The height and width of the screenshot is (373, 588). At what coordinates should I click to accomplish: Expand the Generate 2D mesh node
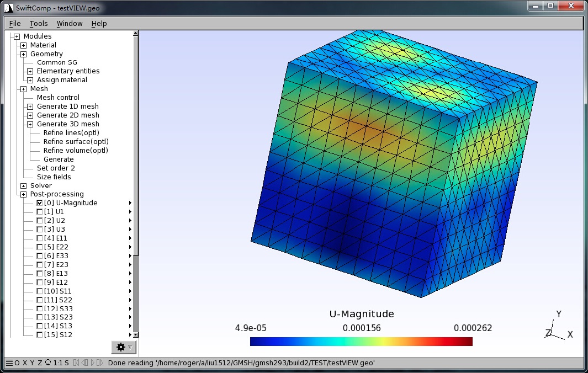coord(30,115)
